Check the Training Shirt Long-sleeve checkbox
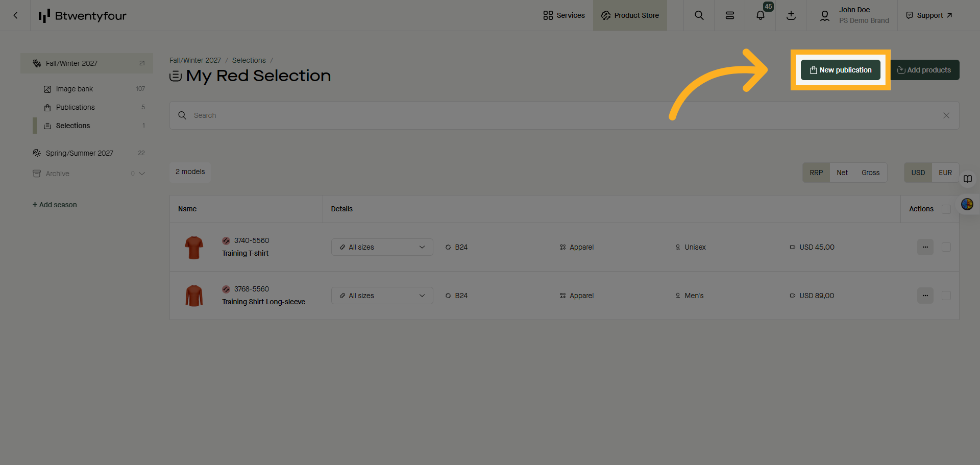The width and height of the screenshot is (980, 465). tap(946, 296)
